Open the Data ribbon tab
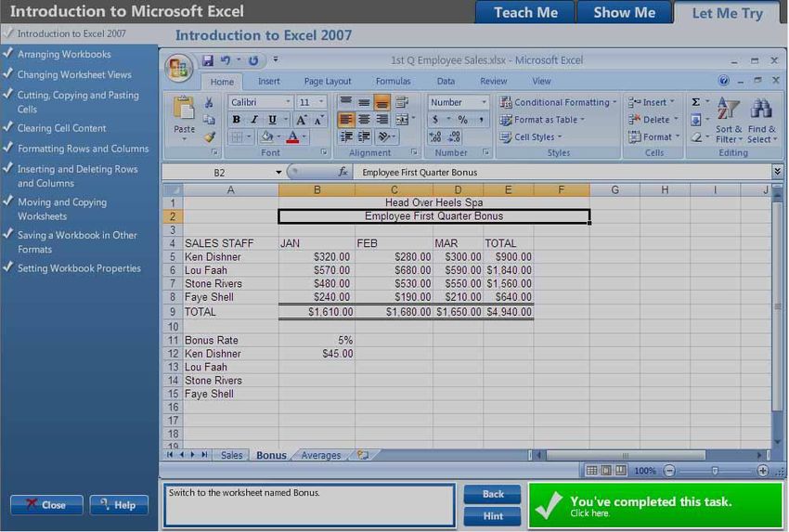Image resolution: width=789 pixels, height=532 pixels. point(446,81)
